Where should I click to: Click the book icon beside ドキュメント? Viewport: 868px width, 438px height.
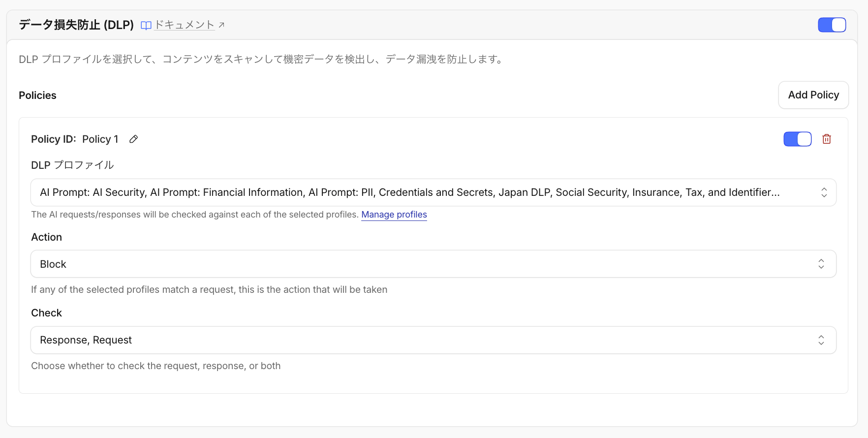point(146,26)
